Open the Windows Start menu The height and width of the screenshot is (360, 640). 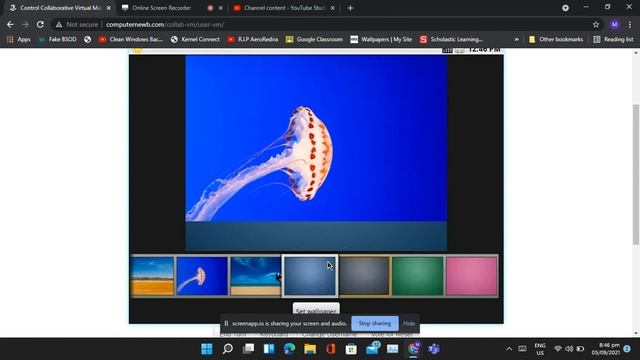click(207, 349)
